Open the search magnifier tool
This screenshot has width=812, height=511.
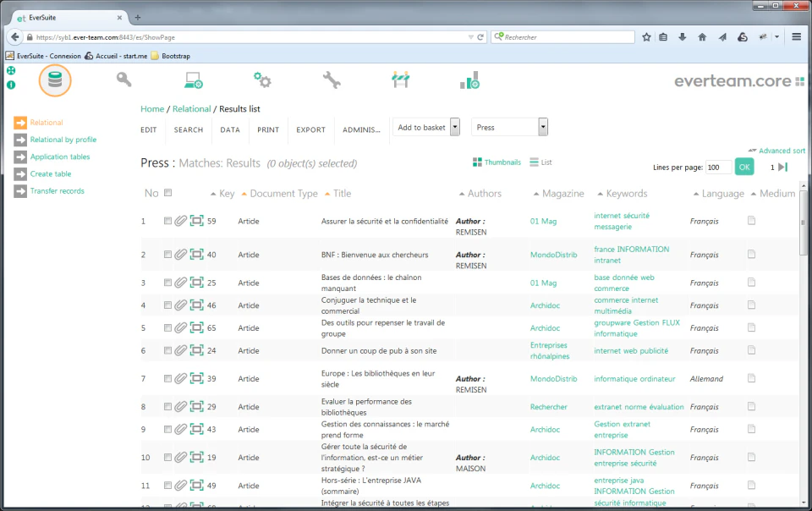coord(123,79)
